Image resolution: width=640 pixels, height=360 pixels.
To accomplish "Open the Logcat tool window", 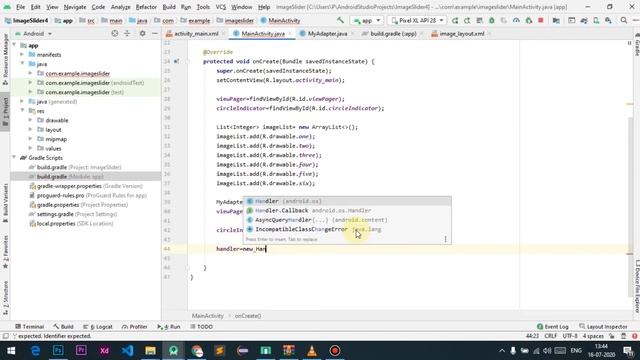I will pyautogui.click(x=98, y=327).
